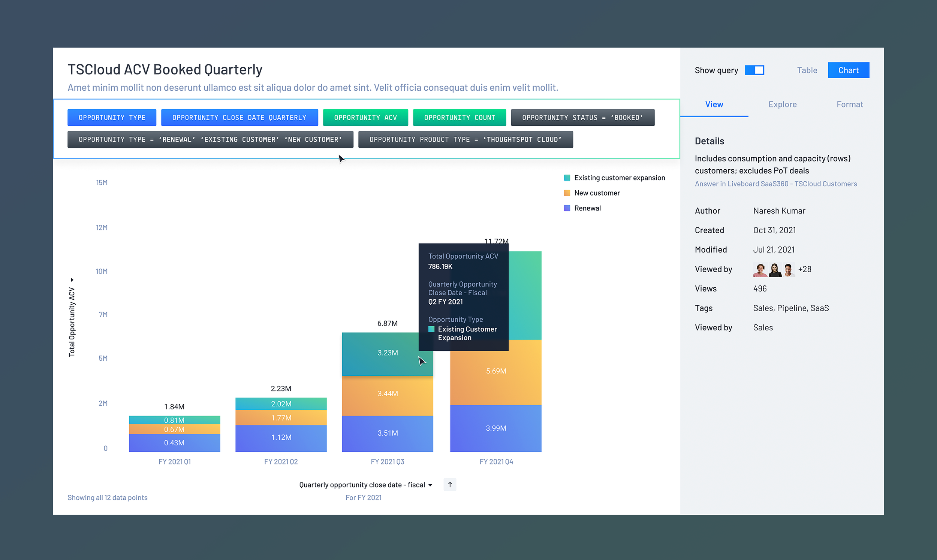Image resolution: width=937 pixels, height=560 pixels.
Task: Click the third viewer avatar
Action: pos(788,269)
